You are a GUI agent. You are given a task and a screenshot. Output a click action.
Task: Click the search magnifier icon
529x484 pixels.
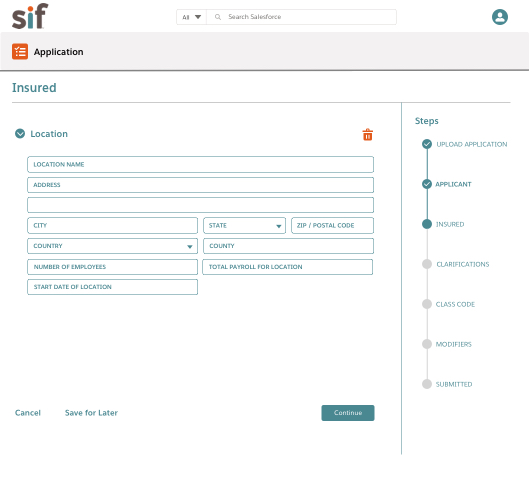click(x=218, y=17)
